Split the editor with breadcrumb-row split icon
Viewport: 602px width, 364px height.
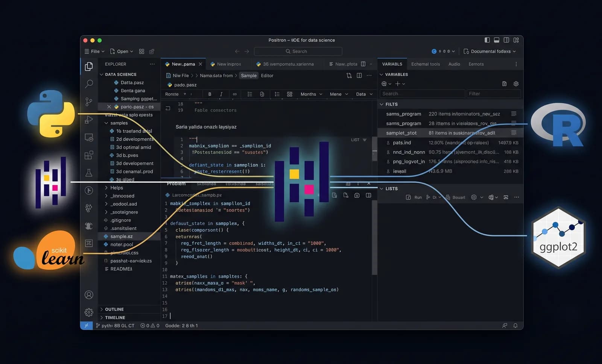pos(359,76)
